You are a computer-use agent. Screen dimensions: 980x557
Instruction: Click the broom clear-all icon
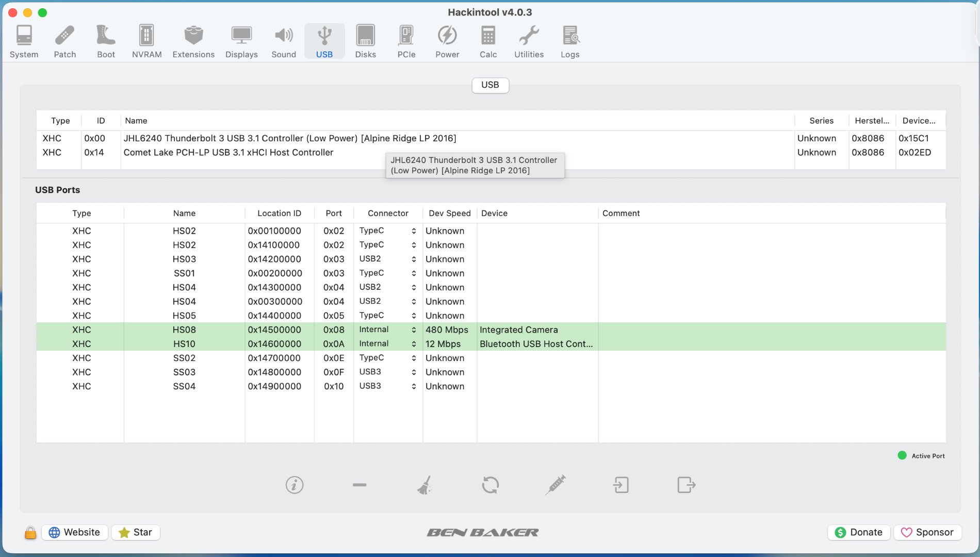[x=424, y=485]
